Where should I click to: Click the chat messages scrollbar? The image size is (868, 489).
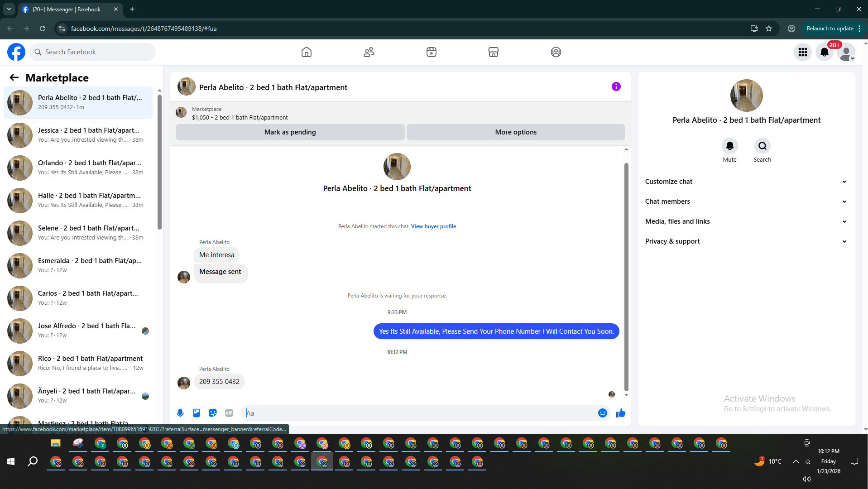[x=626, y=276]
